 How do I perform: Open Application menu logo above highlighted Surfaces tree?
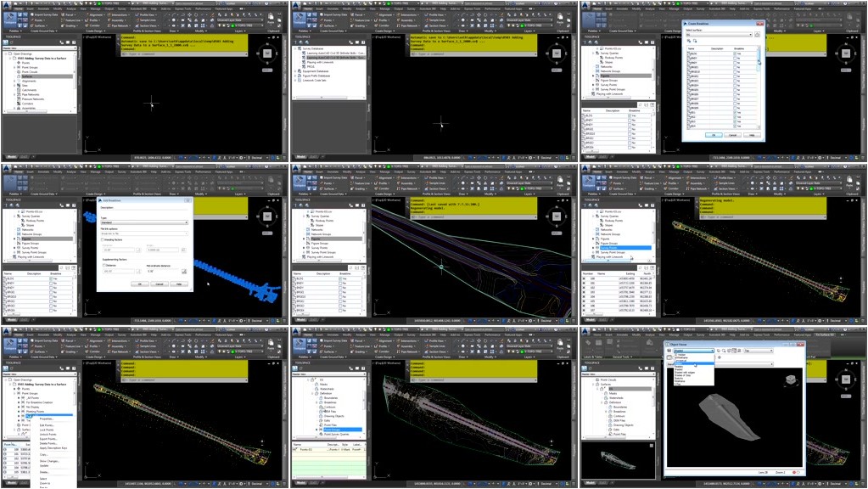pyautogui.click(x=6, y=4)
